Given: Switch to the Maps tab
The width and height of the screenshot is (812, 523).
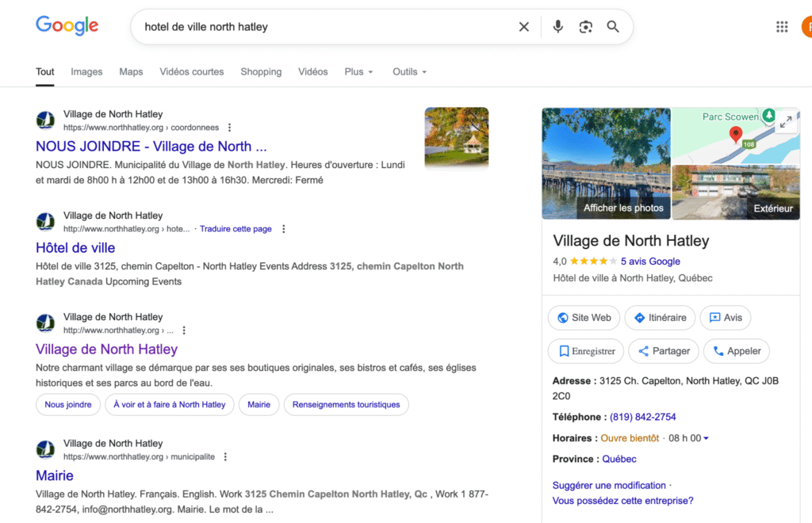Looking at the screenshot, I should [131, 72].
